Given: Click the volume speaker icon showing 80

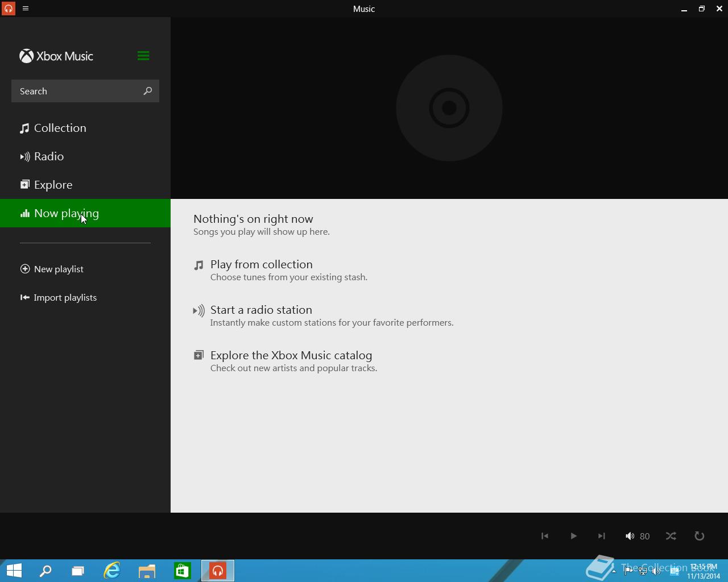Looking at the screenshot, I should pos(630,536).
